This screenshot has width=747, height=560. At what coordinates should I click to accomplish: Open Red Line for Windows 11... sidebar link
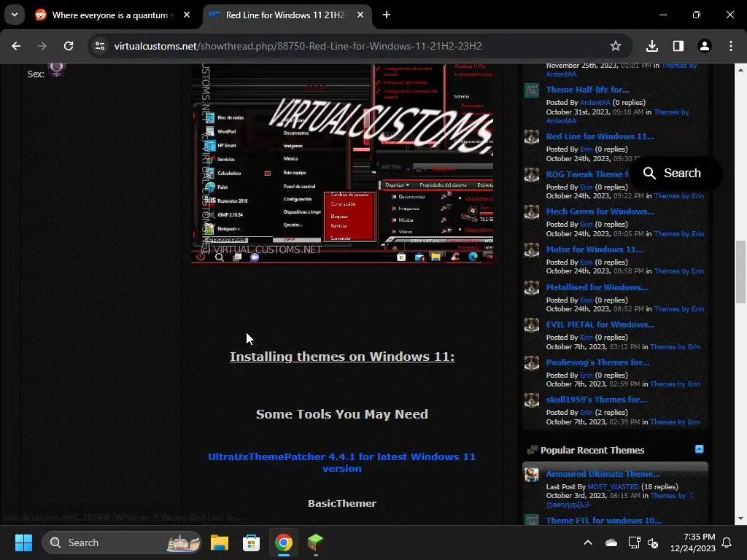click(x=600, y=136)
